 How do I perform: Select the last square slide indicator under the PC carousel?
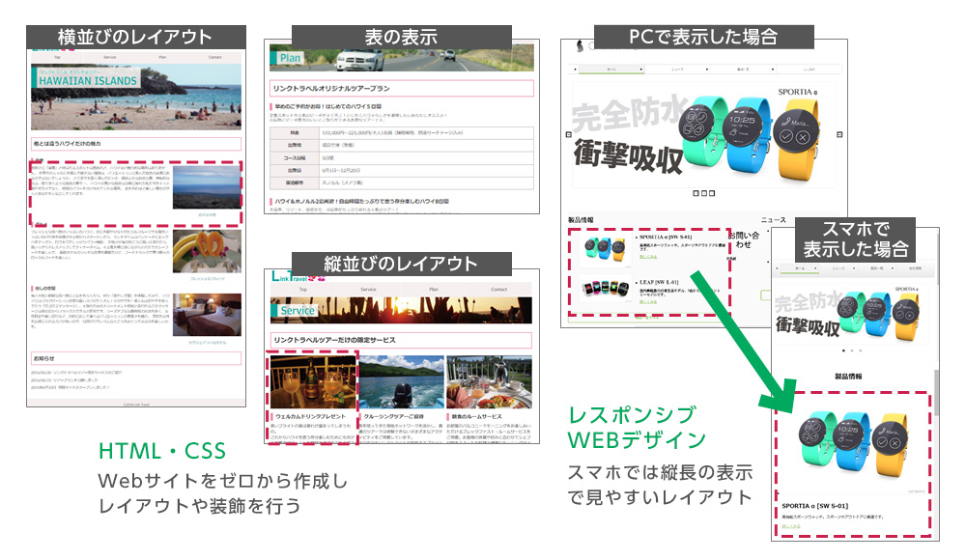pyautogui.click(x=712, y=193)
